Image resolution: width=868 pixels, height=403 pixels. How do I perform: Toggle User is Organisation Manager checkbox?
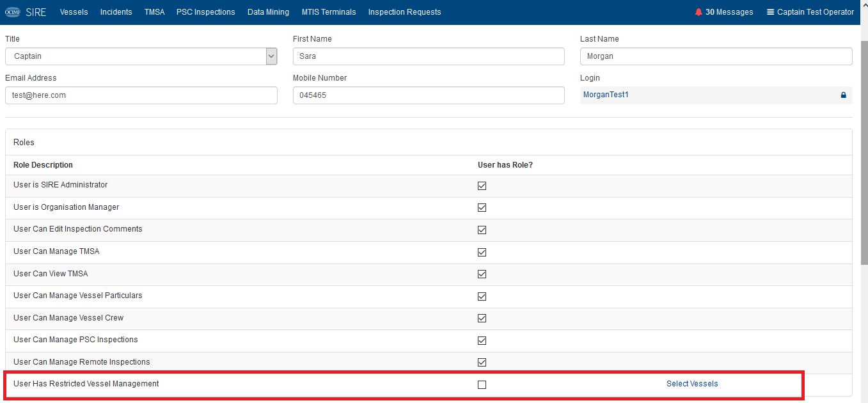click(x=482, y=208)
